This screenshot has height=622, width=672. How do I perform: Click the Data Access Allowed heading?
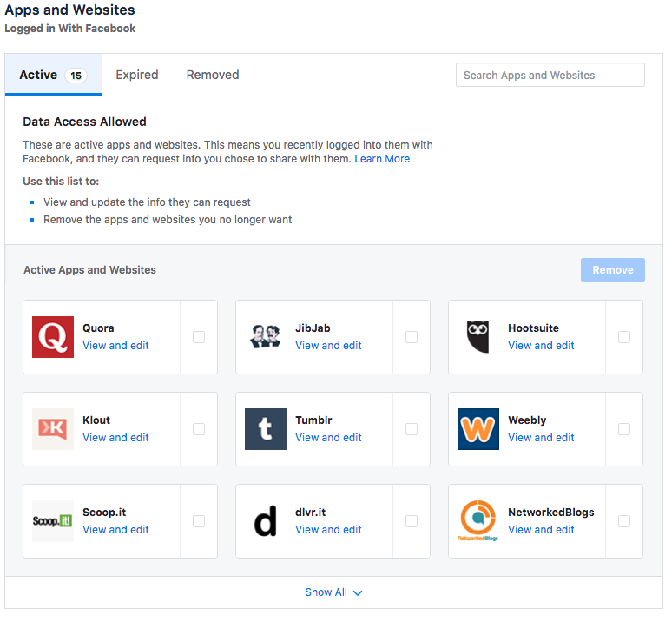[84, 122]
